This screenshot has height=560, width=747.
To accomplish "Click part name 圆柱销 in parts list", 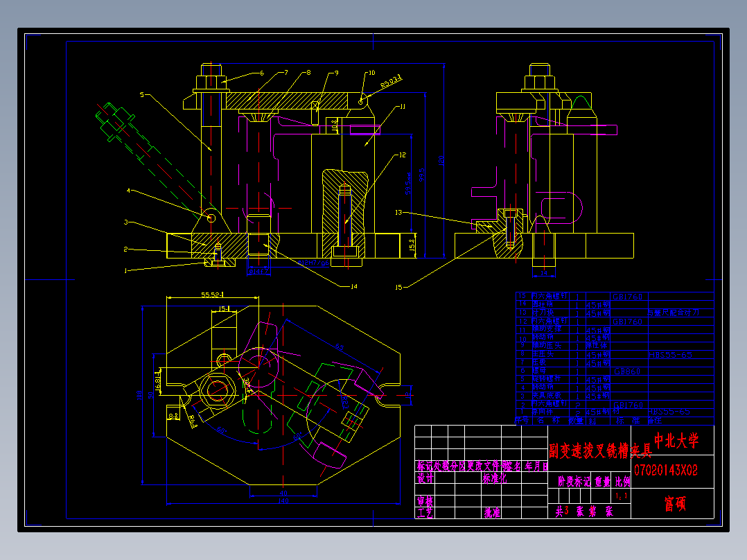I will (543, 304).
